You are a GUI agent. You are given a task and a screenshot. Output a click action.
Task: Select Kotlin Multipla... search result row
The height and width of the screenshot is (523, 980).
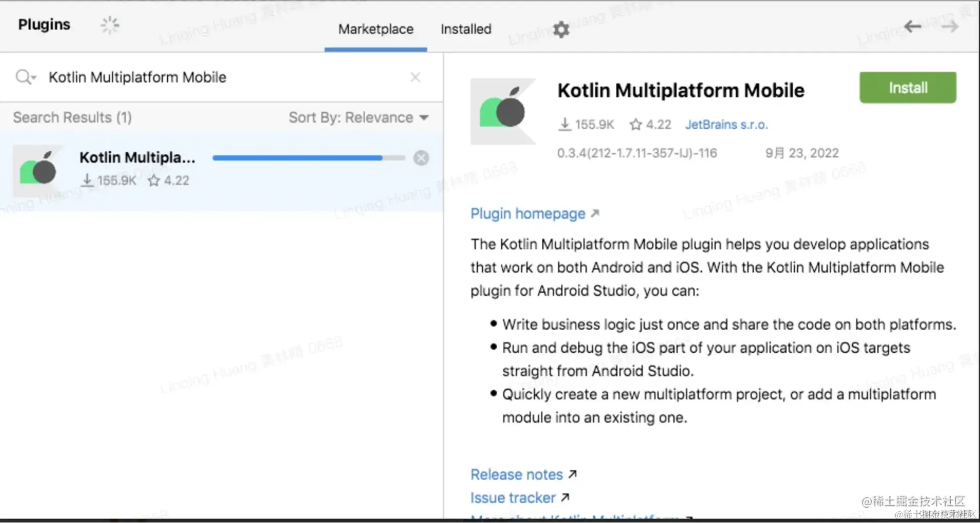click(x=222, y=171)
